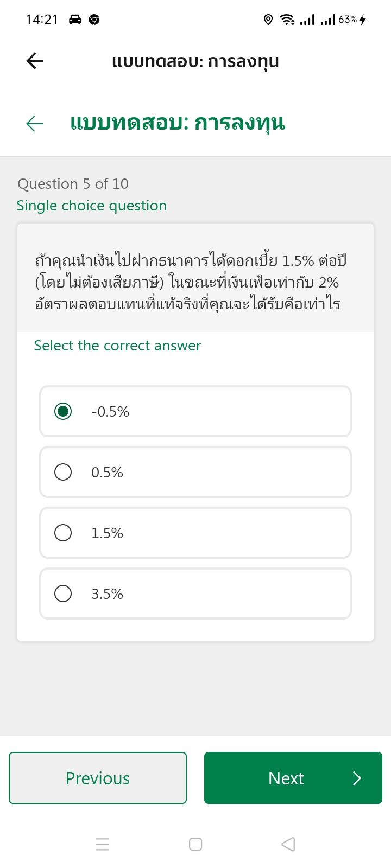The width and height of the screenshot is (391, 868).
Task: Tap the question text about 1.5% interest
Action: click(190, 282)
